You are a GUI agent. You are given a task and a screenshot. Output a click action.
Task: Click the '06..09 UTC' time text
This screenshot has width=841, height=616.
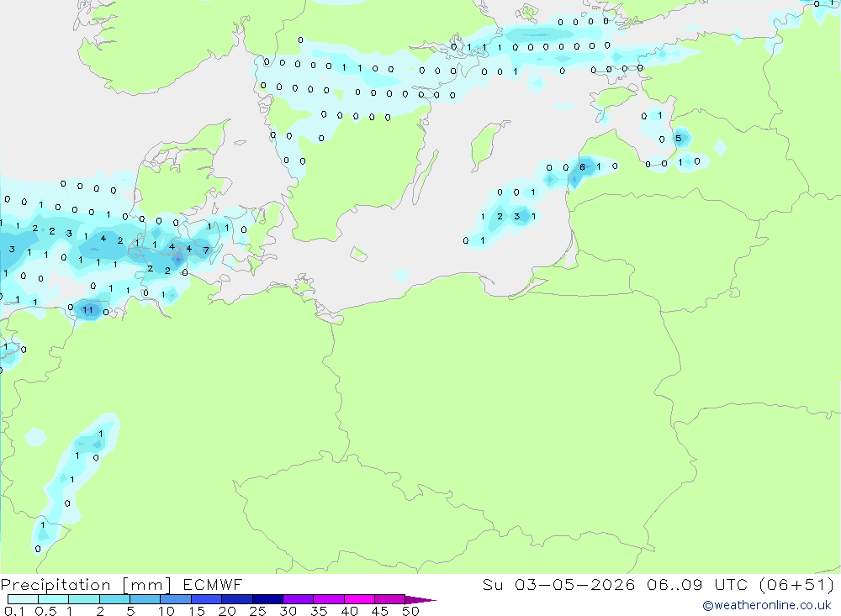pyautogui.click(x=696, y=584)
